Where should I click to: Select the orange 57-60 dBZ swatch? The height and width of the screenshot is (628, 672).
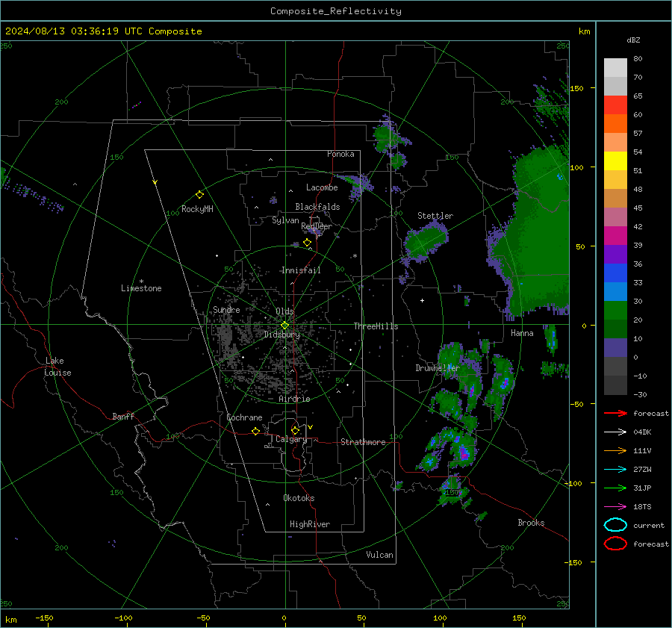pos(615,124)
